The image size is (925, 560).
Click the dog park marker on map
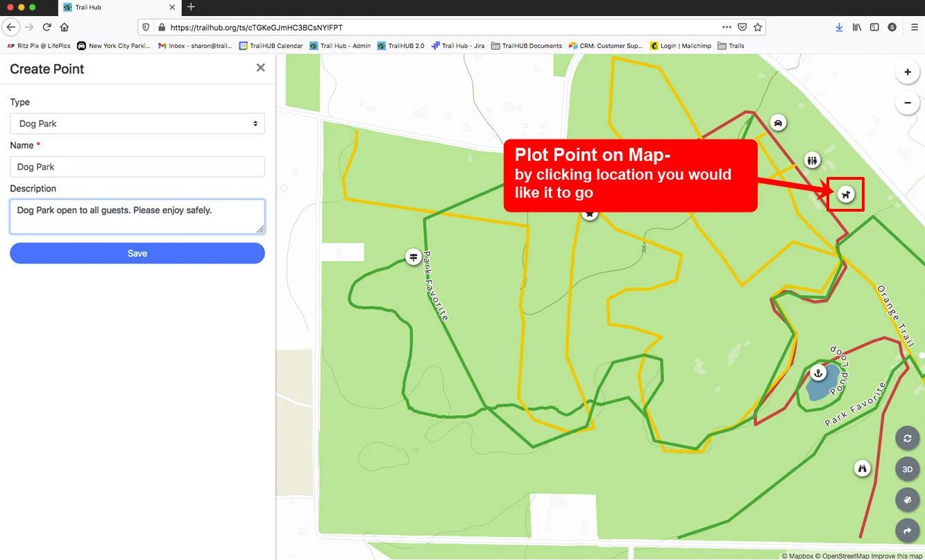click(845, 195)
